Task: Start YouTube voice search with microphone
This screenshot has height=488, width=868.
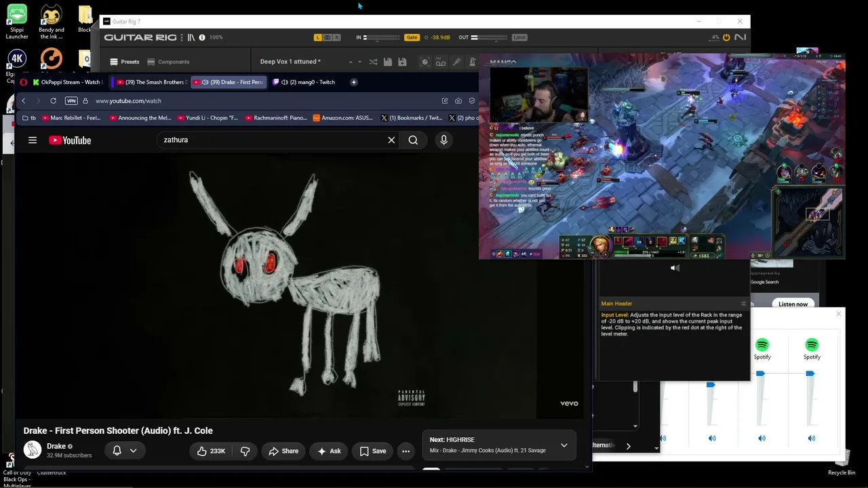Action: pyautogui.click(x=444, y=140)
